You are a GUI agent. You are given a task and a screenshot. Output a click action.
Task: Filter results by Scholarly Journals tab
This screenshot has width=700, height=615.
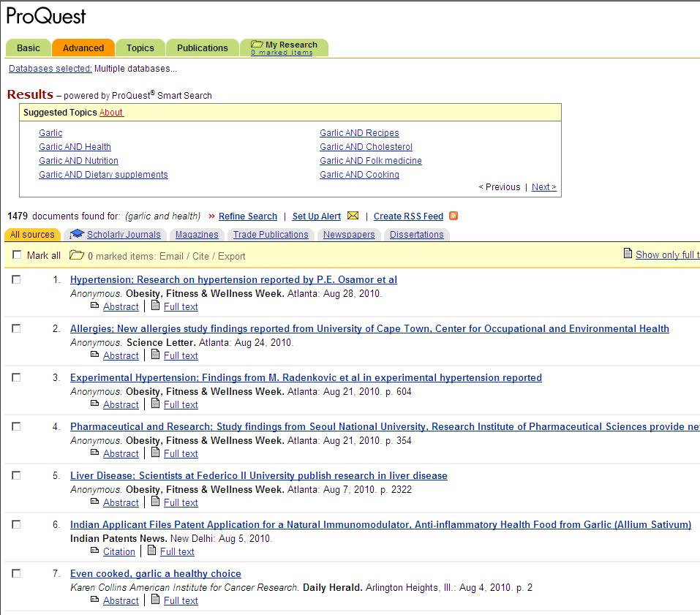pyautogui.click(x=115, y=234)
